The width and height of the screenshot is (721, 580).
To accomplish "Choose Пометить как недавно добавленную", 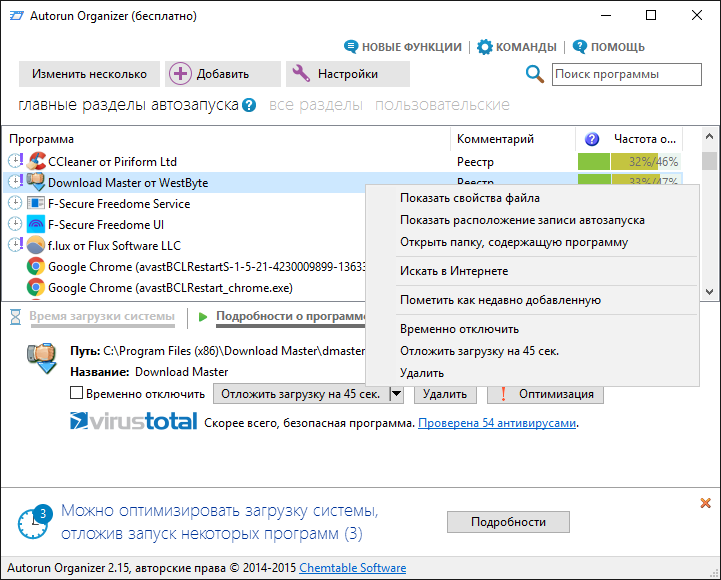I will coord(500,300).
